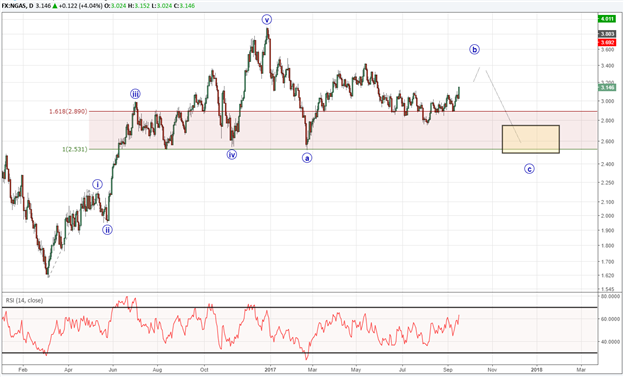Select the wave (iii) label marker
Image resolution: width=624 pixels, height=377 pixels.
point(135,94)
